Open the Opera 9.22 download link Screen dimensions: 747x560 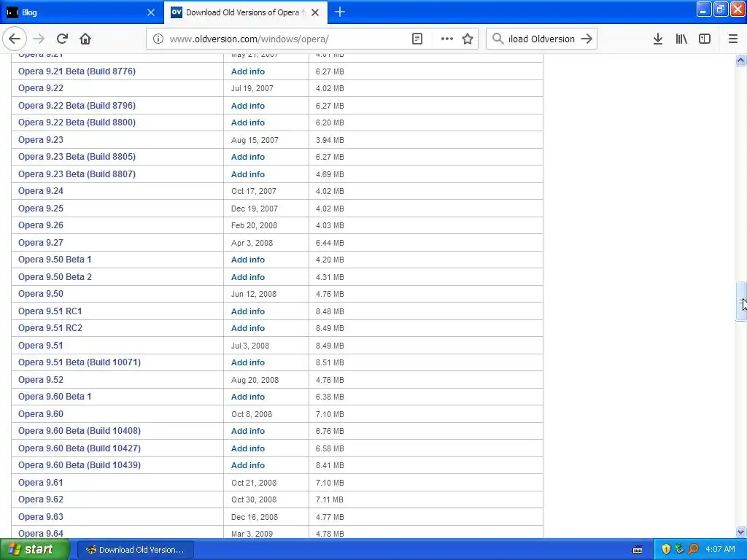coord(41,88)
